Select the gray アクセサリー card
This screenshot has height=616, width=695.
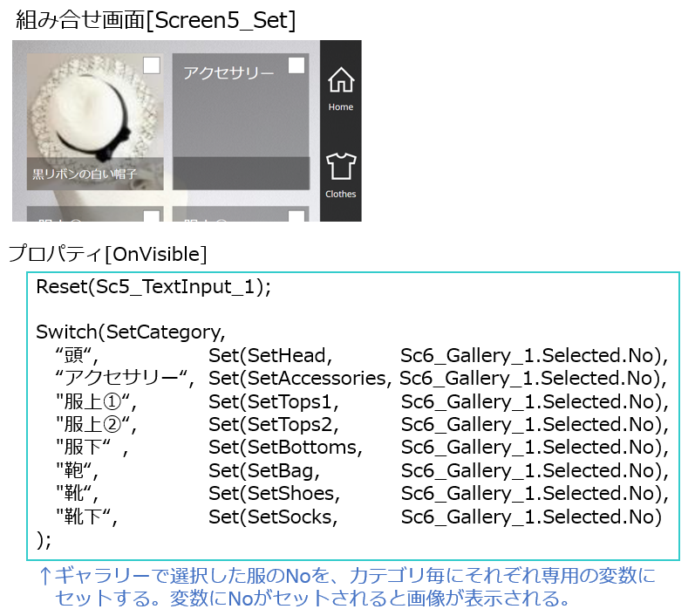[241, 122]
